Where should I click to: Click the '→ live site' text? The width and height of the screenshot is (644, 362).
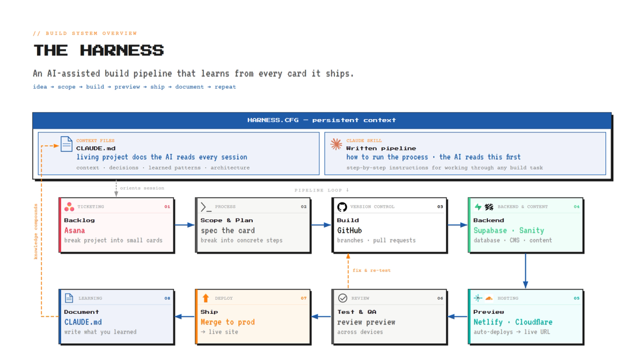[x=219, y=332]
